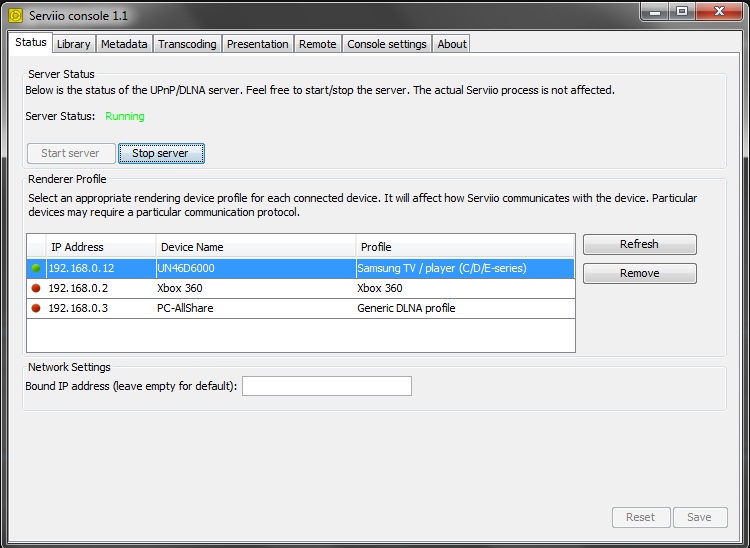Sort by the Device Name column header
The image size is (750, 548).
click(x=255, y=246)
